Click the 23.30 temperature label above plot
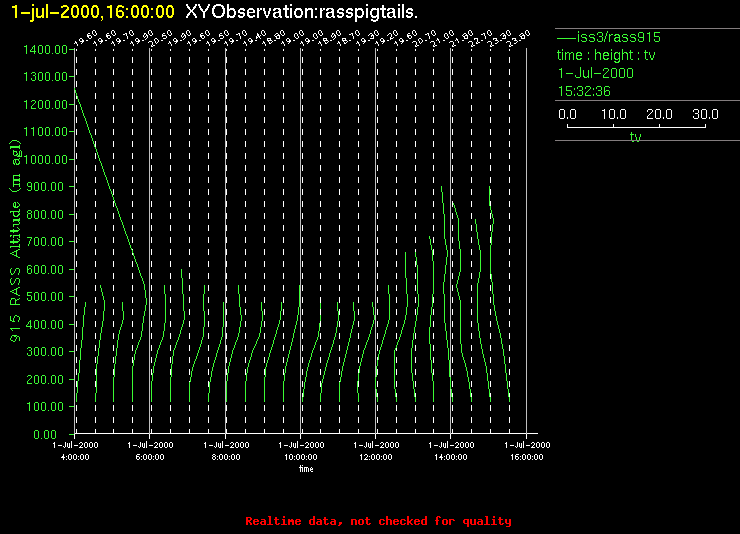The image size is (740, 534). pyautogui.click(x=500, y=39)
